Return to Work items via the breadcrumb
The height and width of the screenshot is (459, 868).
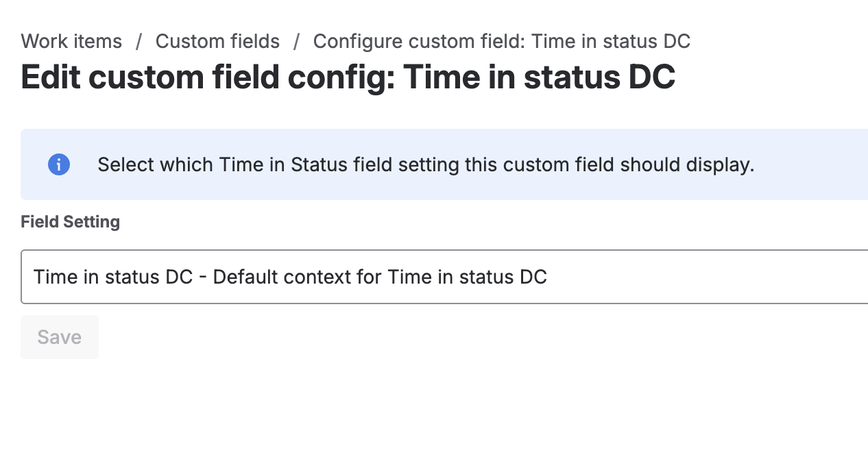click(x=71, y=42)
